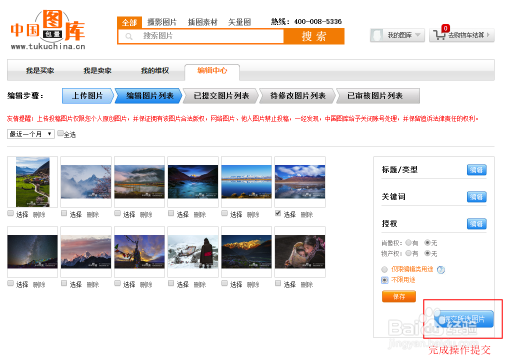Click the 中国图库 site logo
Viewport: 507px width, 362px height.
tap(48, 30)
